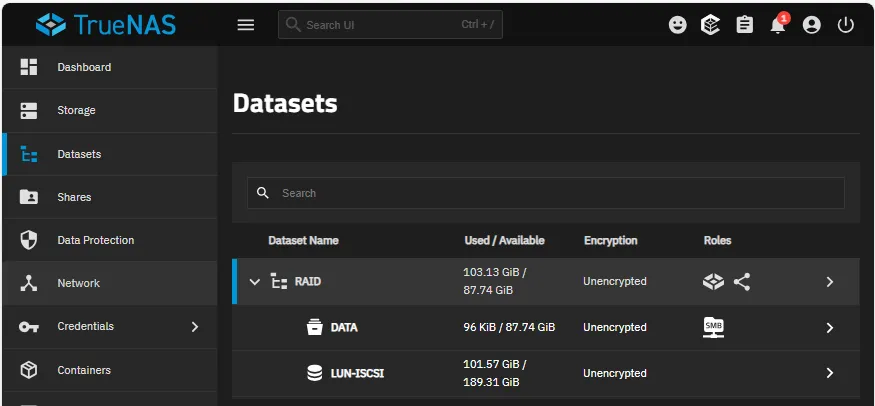875x406 pixels.
Task: Select the LUN-ISCSI zvol row
Action: (x=358, y=373)
